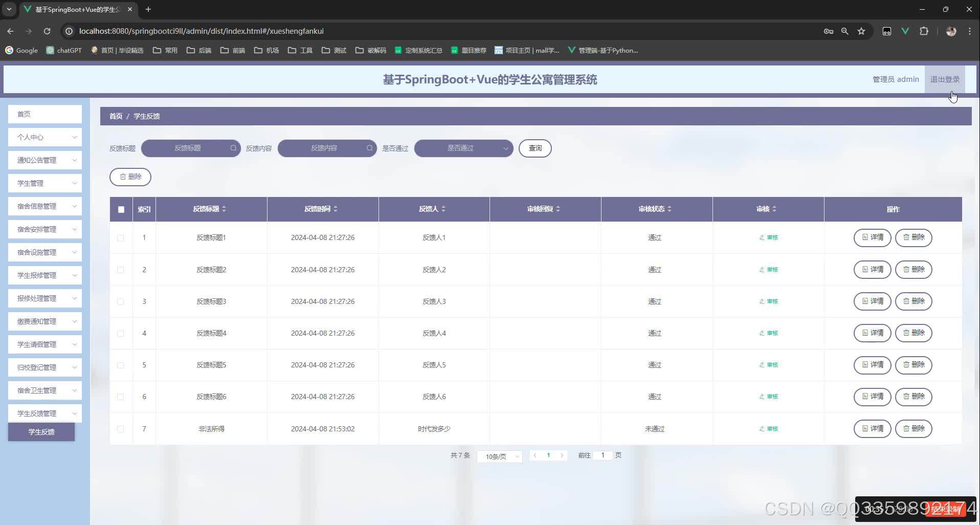
Task: Check the row 7 checkbox for 非法所得
Action: pos(121,429)
